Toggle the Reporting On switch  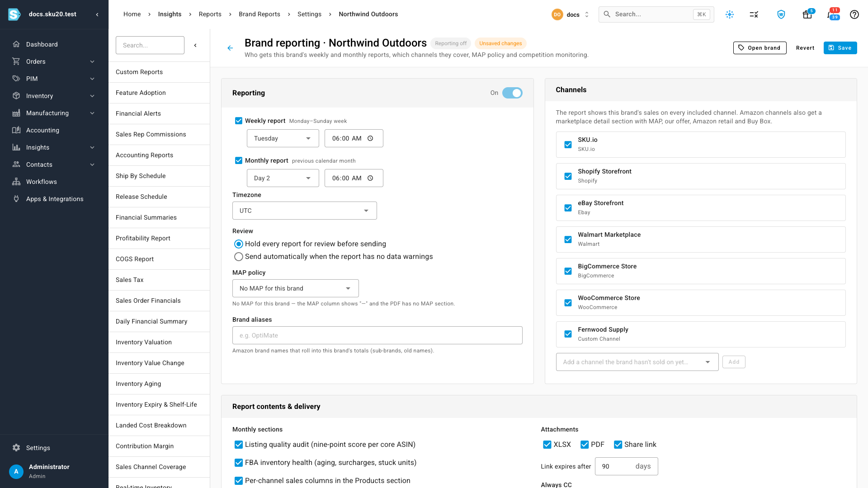[x=512, y=93]
